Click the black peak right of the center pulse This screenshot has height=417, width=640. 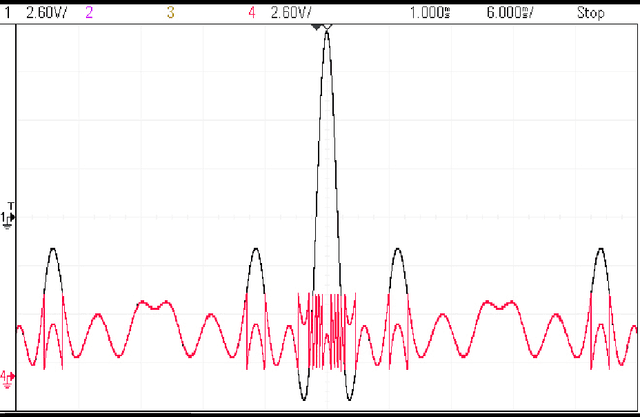tap(398, 252)
